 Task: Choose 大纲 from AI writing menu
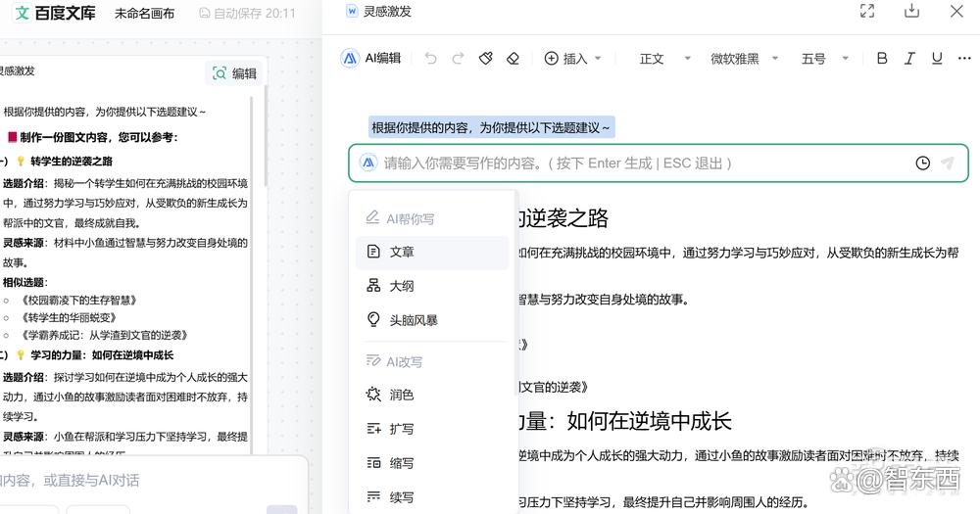point(432,286)
